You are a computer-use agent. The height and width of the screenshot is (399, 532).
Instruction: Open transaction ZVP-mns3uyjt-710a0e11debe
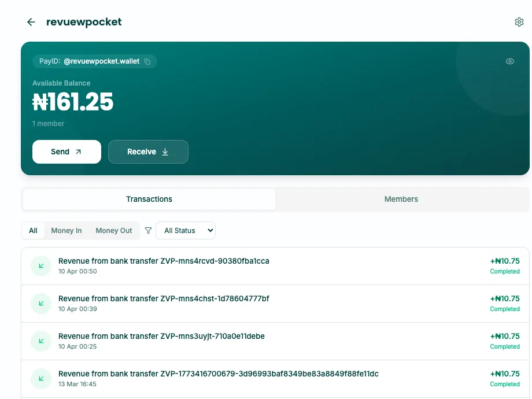[275, 341]
